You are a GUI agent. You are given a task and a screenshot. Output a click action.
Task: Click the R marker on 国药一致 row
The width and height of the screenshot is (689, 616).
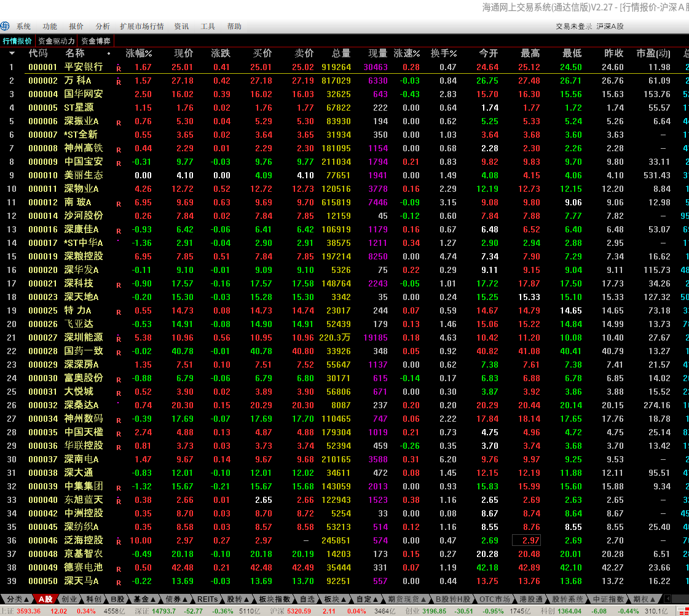[119, 353]
